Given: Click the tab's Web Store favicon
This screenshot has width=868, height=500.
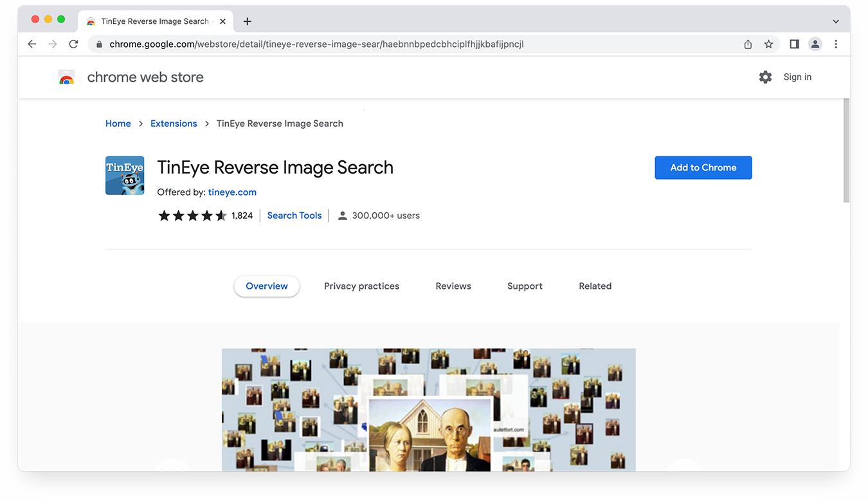Looking at the screenshot, I should point(91,21).
